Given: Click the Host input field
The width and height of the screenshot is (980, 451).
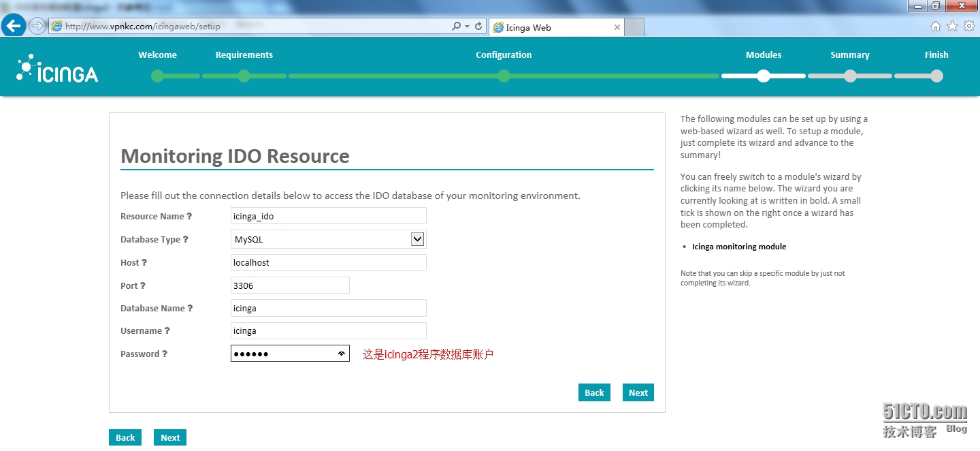Looking at the screenshot, I should (x=329, y=262).
